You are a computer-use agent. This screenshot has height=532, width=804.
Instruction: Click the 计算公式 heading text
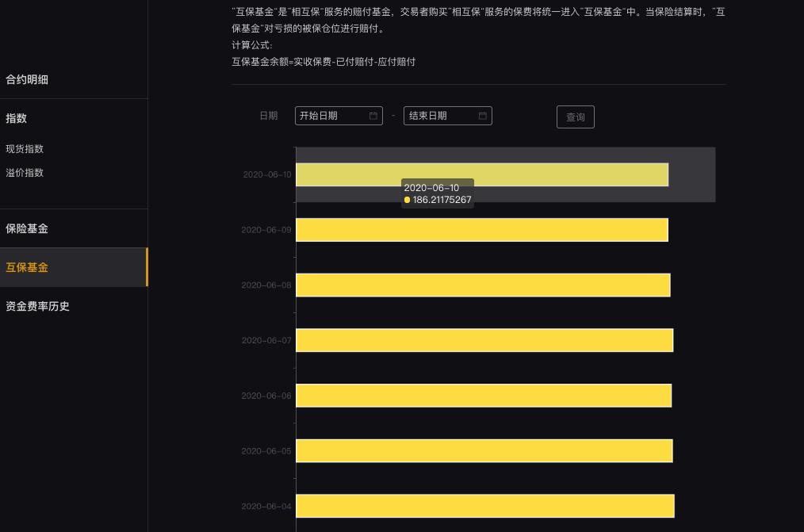tap(252, 45)
